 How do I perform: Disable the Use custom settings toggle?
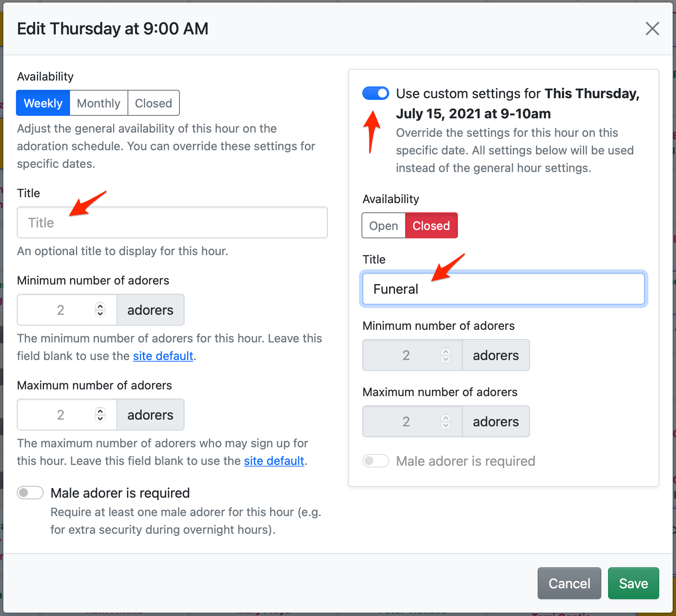375,94
